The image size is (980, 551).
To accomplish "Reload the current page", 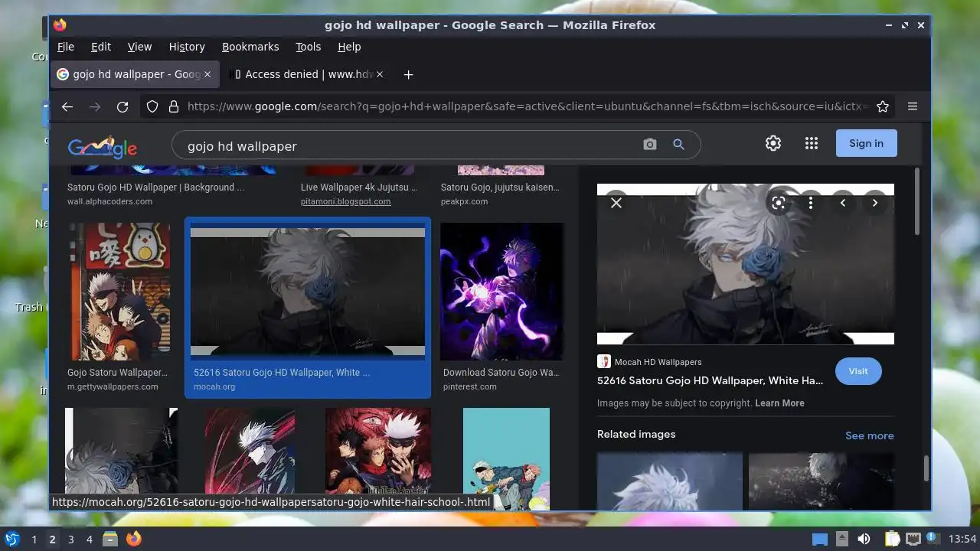I will click(x=122, y=106).
